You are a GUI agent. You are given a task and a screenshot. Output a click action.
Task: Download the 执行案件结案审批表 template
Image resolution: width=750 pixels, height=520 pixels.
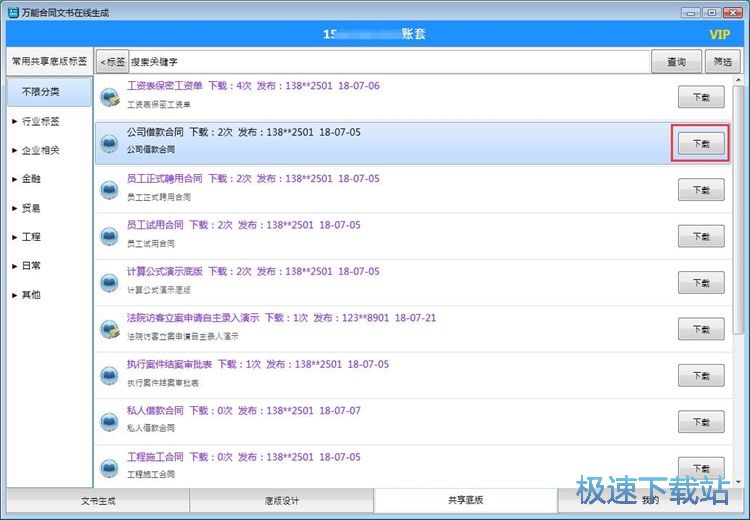pos(701,376)
